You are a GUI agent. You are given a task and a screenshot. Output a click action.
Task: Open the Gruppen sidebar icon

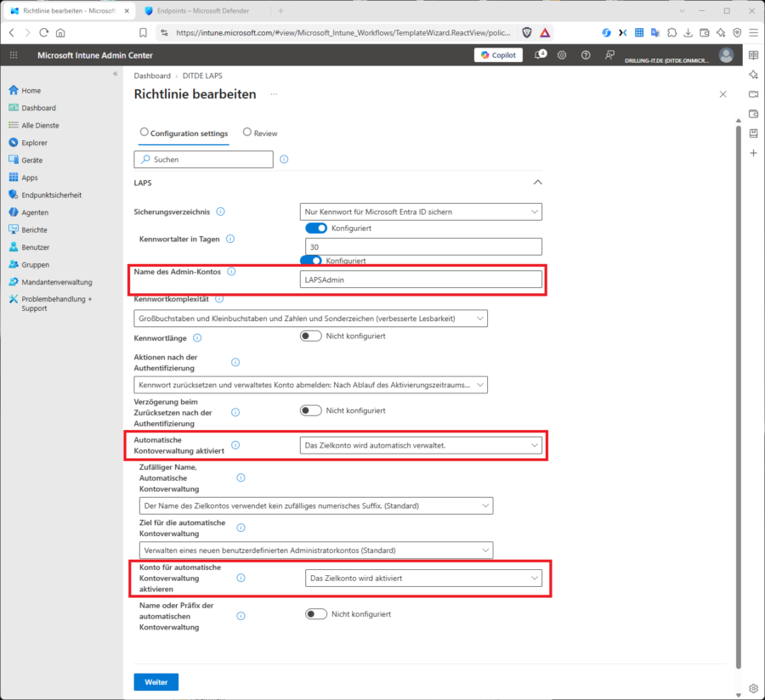[x=13, y=264]
